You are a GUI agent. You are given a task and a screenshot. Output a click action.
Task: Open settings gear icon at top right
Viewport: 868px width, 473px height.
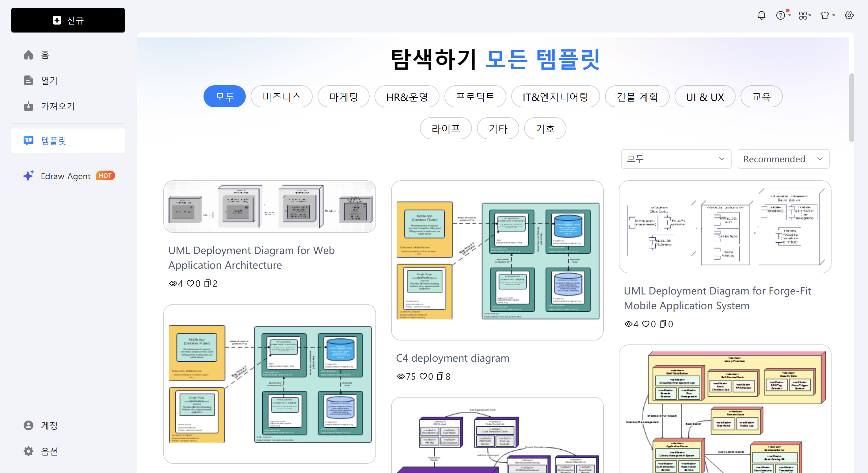pyautogui.click(x=849, y=16)
